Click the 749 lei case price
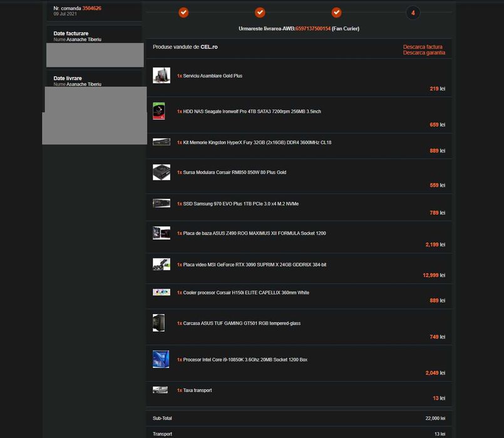The width and height of the screenshot is (504, 438). (x=438, y=337)
